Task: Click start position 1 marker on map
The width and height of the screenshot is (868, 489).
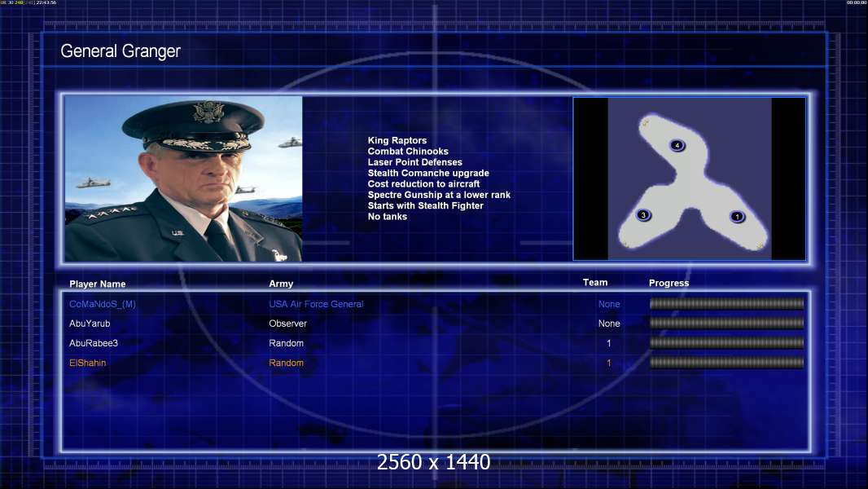Action: [x=737, y=217]
